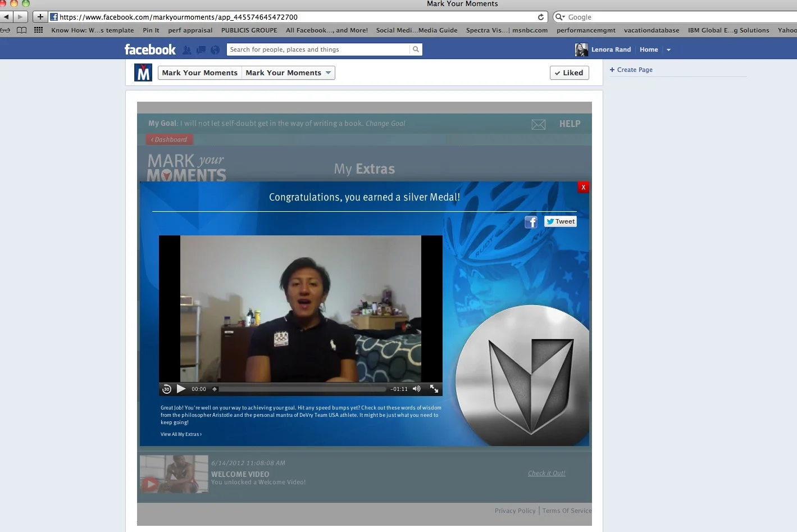Go back with browser back arrow
This screenshot has height=532, width=797.
coord(6,17)
